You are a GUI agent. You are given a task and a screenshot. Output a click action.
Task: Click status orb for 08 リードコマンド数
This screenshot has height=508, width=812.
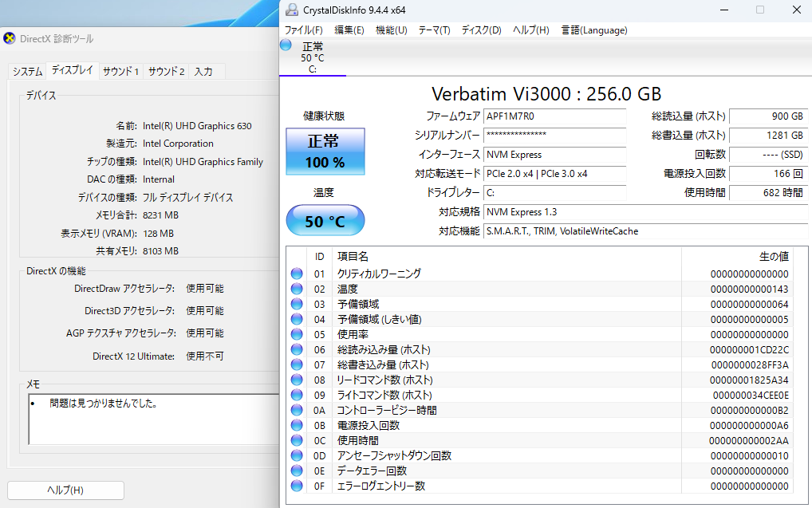click(x=297, y=380)
